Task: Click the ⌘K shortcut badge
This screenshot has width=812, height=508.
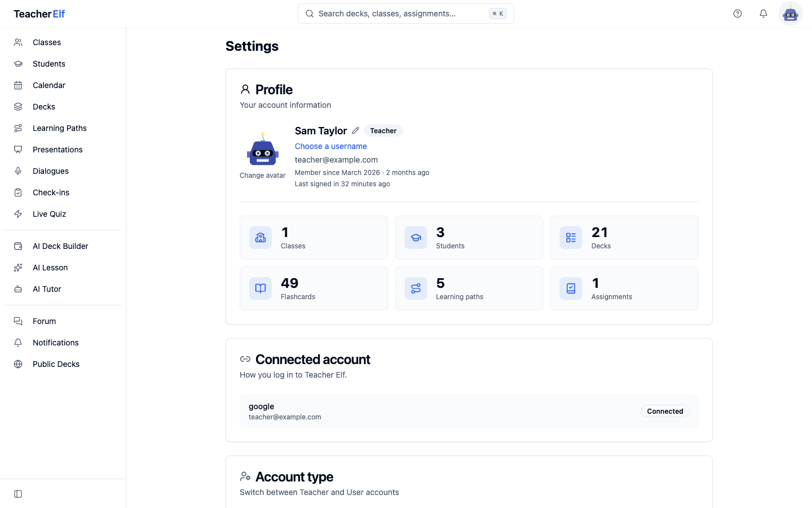Action: pyautogui.click(x=498, y=14)
